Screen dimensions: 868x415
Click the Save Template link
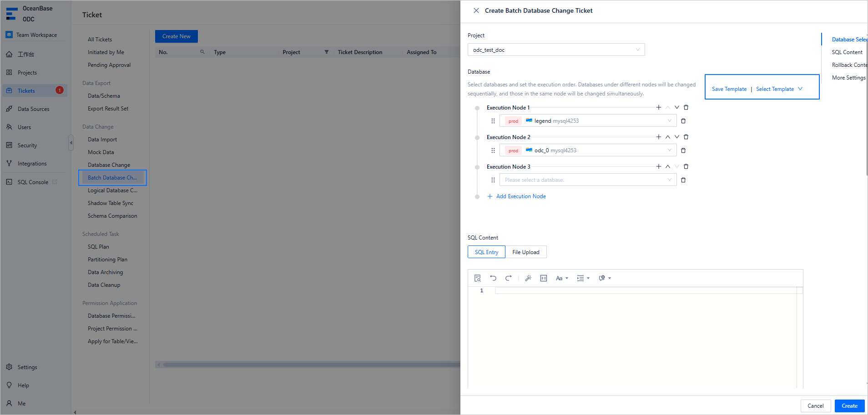[x=729, y=89]
